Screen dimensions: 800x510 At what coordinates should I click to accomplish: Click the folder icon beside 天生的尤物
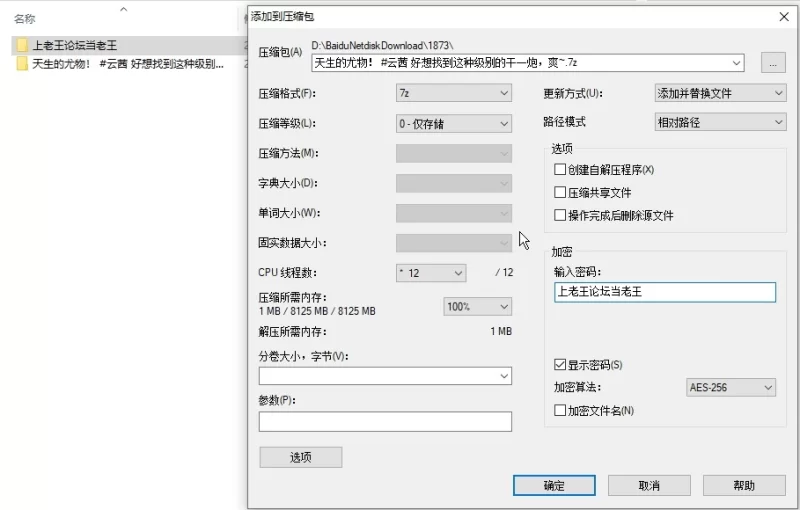tap(21, 64)
